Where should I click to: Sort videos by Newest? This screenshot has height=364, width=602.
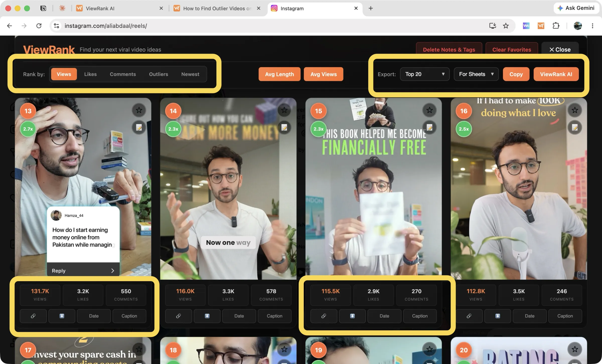(190, 74)
